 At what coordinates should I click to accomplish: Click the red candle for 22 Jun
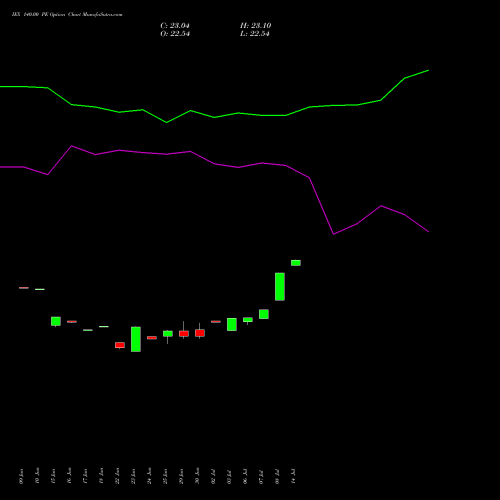point(120,345)
